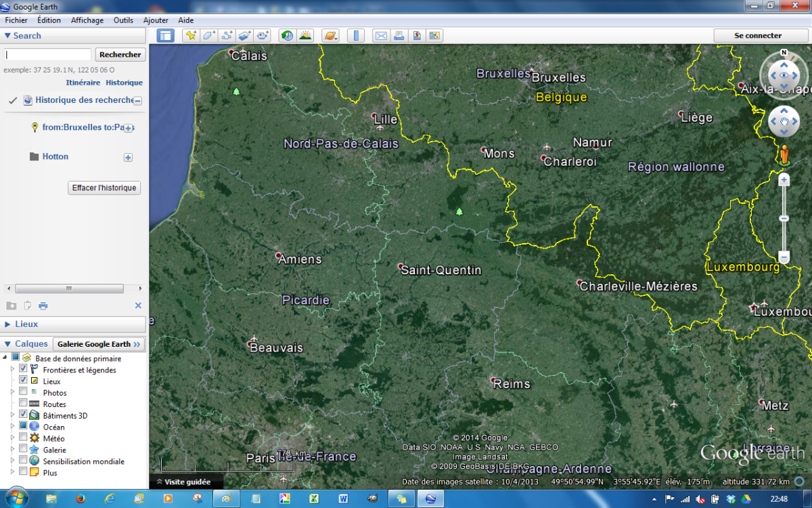View in Google Maps toolbar icon
The width and height of the screenshot is (812, 508).
417,36
